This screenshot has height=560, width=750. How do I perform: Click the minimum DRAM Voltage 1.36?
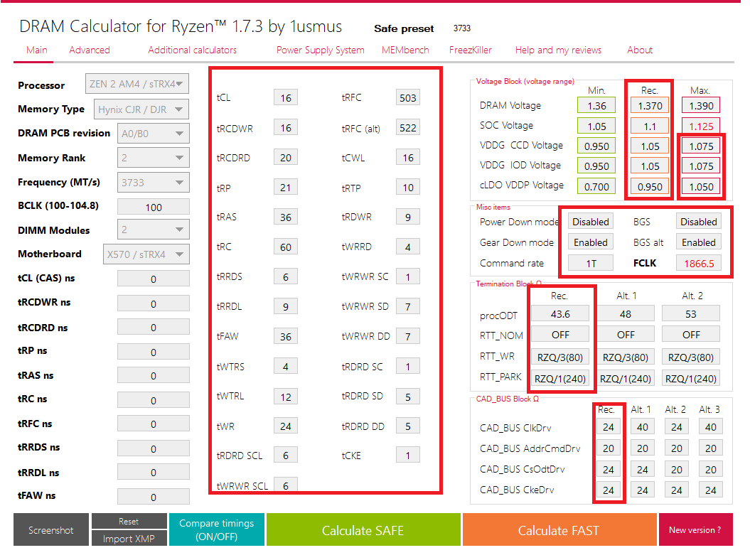(x=596, y=106)
